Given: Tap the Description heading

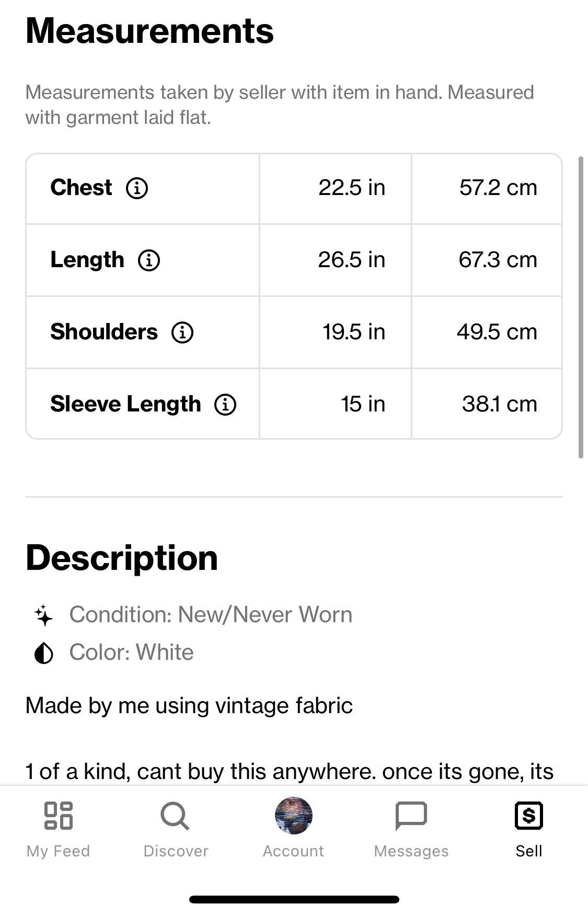Looking at the screenshot, I should 122,558.
